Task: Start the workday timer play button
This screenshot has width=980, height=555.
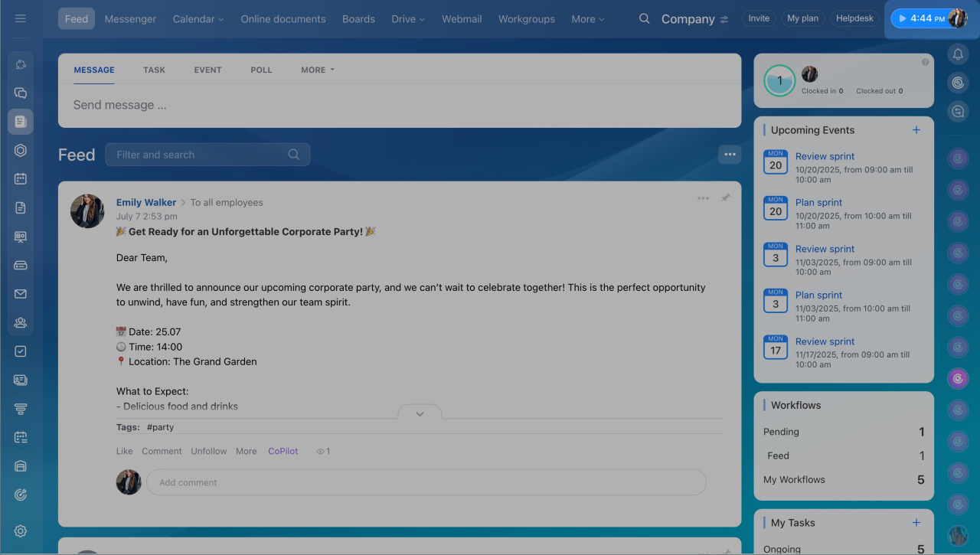Action: [x=903, y=18]
